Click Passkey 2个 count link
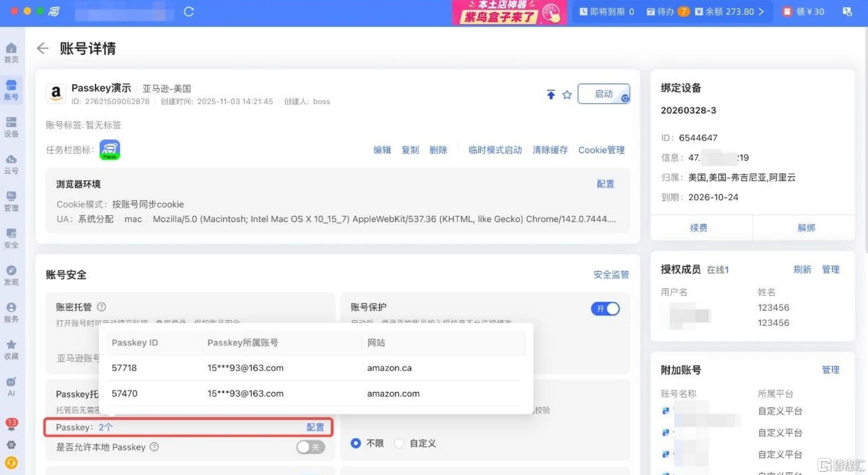The image size is (868, 475). point(106,427)
